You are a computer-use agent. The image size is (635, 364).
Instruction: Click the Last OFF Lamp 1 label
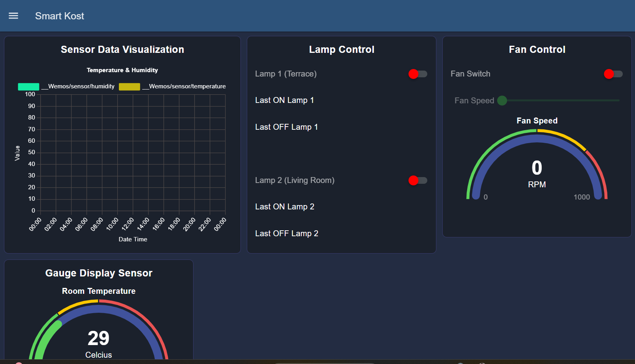pyautogui.click(x=286, y=127)
